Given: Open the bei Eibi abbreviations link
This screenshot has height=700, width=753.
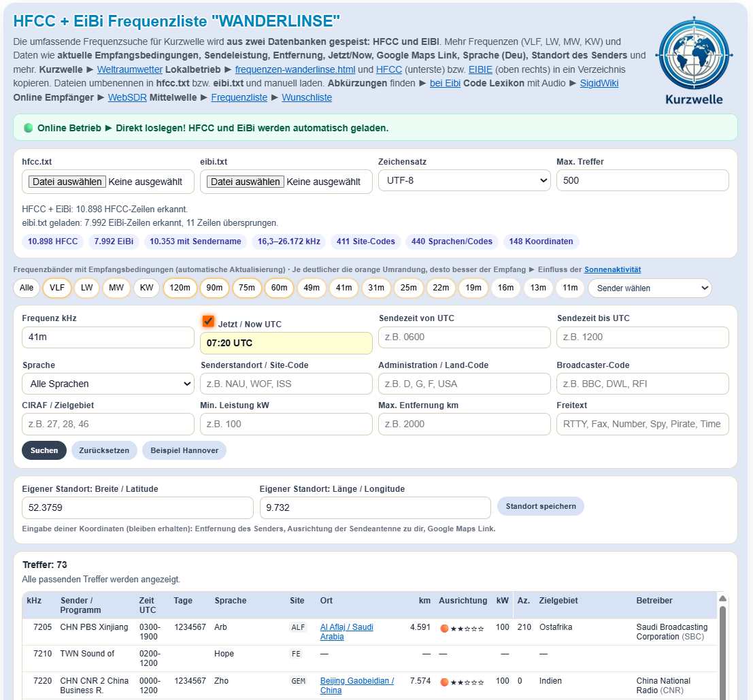Looking at the screenshot, I should point(445,83).
